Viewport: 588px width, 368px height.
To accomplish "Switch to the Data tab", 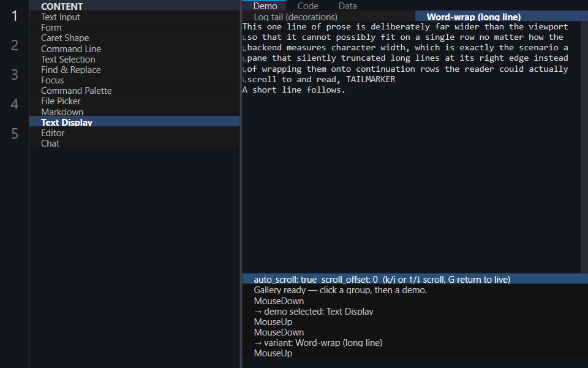I will pyautogui.click(x=348, y=6).
